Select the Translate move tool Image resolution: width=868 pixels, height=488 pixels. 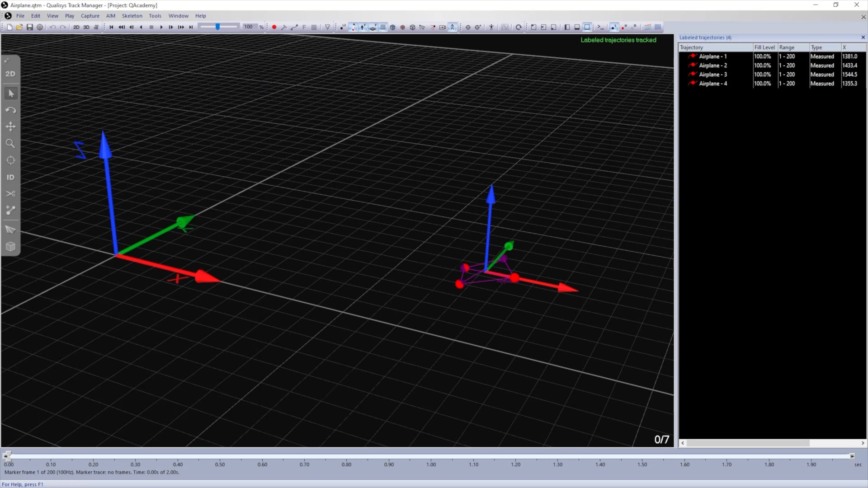coord(10,127)
